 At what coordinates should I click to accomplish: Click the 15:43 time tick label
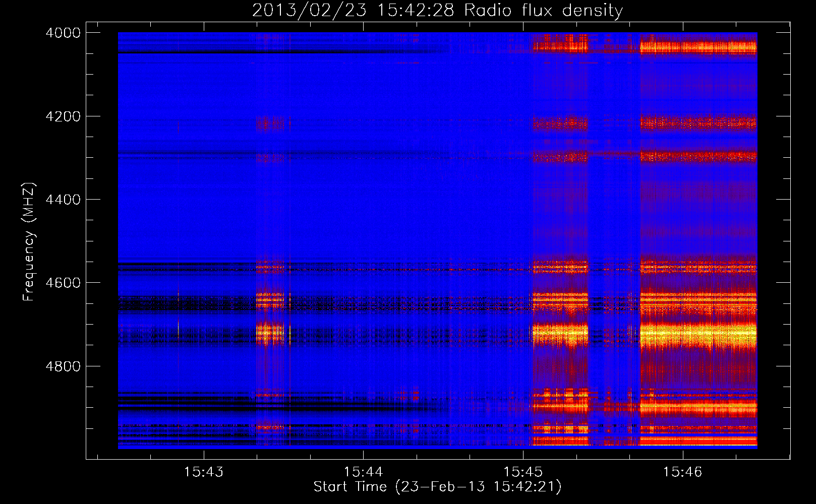204,472
